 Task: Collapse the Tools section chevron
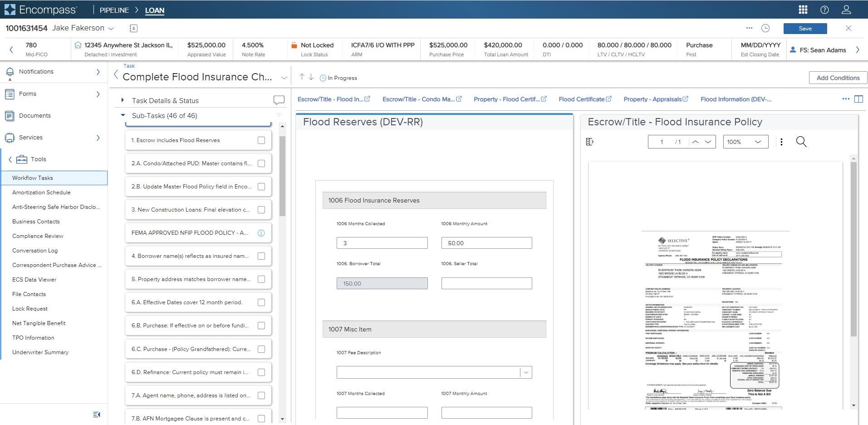coord(10,159)
